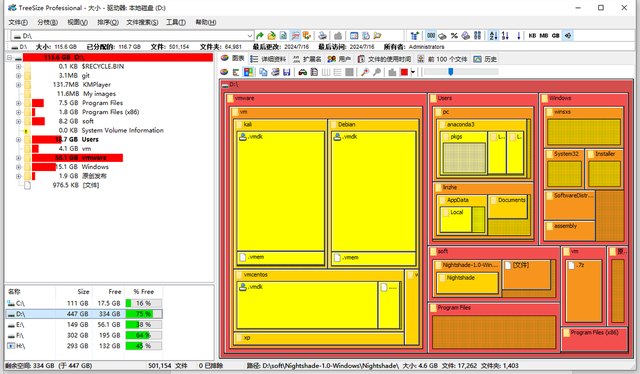640x374 pixels.
Task: Click the chart detail level slider handle
Action: 451,72
